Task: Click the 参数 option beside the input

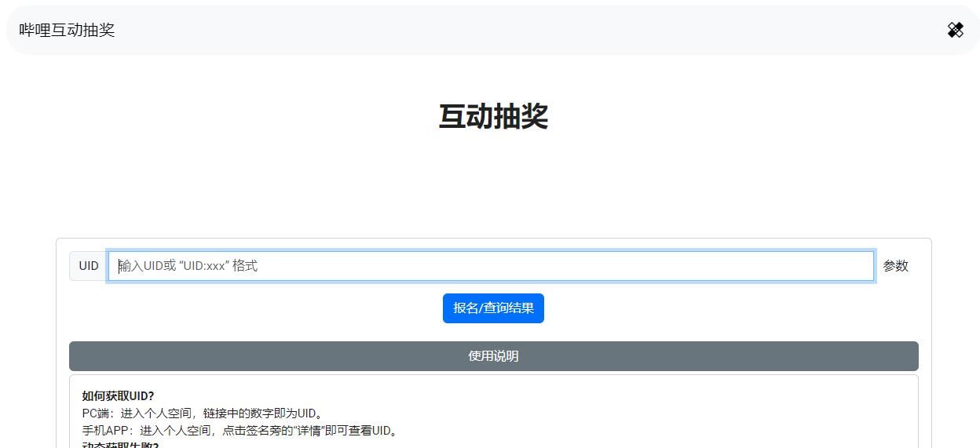Action: 896,266
